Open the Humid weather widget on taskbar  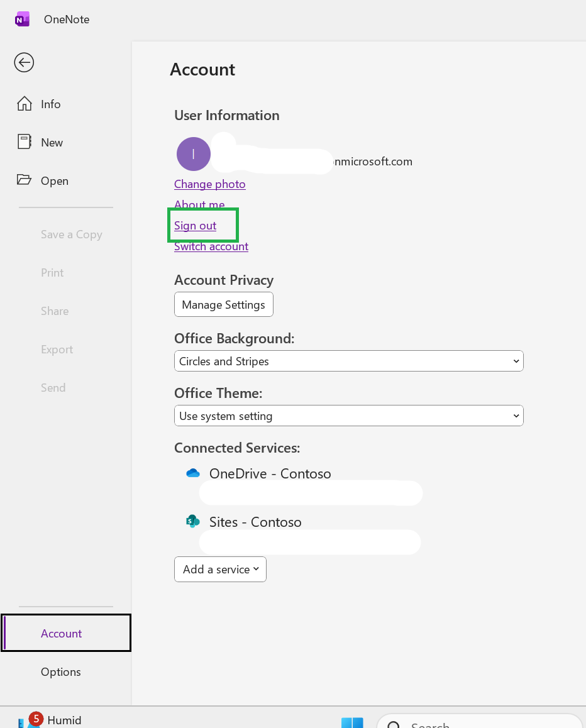pyautogui.click(x=50, y=720)
